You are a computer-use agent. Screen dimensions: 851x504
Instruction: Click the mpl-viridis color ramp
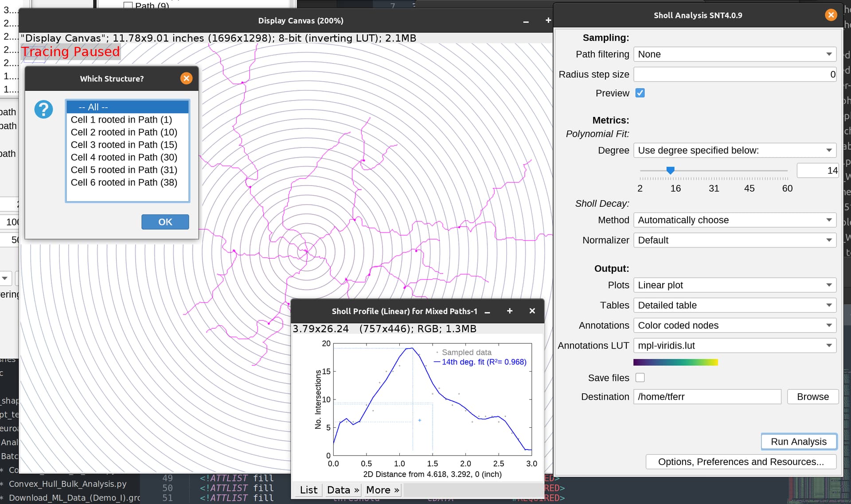(675, 362)
